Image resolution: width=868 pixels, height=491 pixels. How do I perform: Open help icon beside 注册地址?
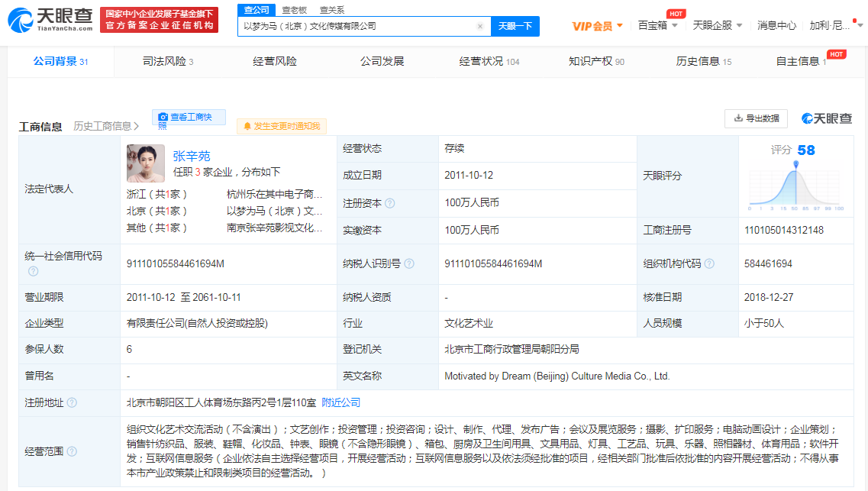(72, 402)
